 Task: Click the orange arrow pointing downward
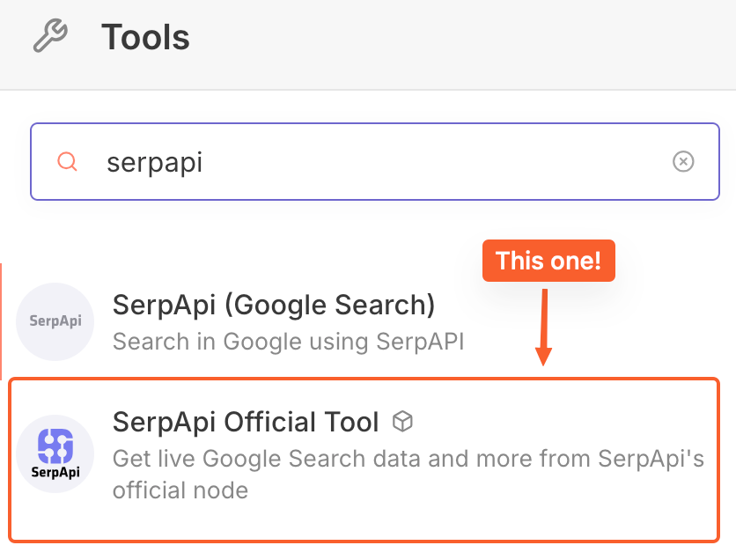pyautogui.click(x=544, y=326)
